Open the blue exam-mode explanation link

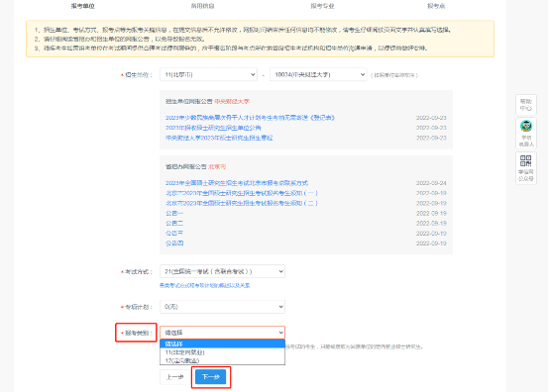pyautogui.click(x=205, y=285)
